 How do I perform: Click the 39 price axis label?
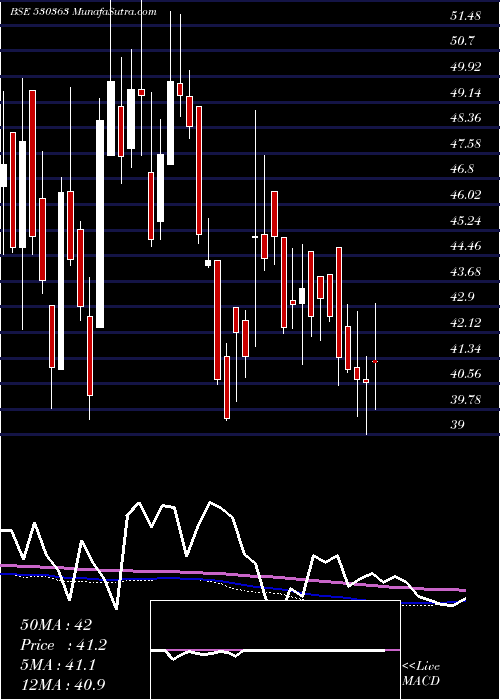click(x=458, y=425)
